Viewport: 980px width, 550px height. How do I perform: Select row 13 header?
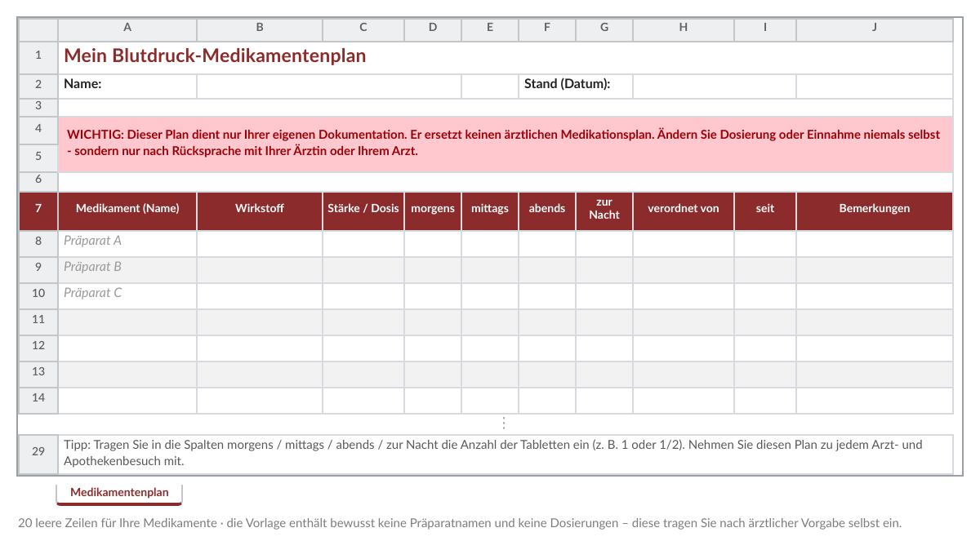pos(38,373)
